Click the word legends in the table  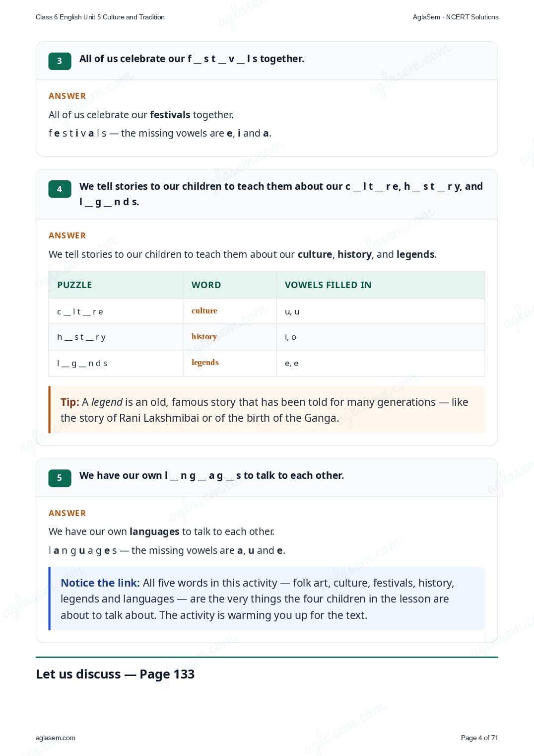tap(205, 363)
